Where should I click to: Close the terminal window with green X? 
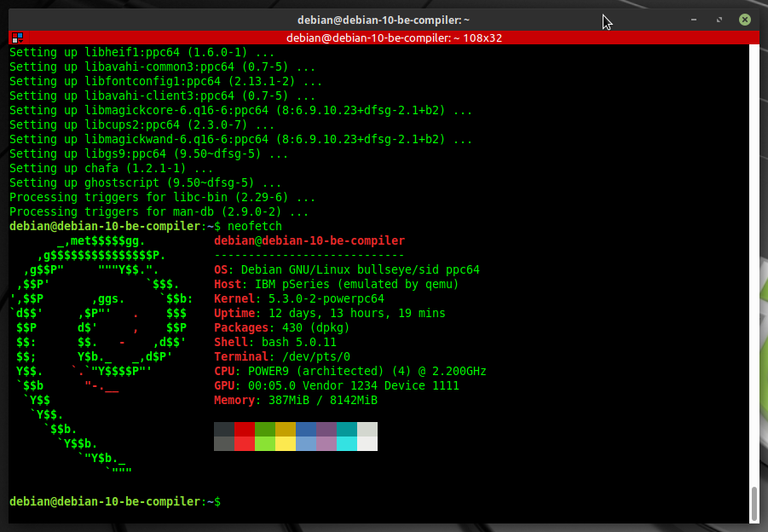[x=744, y=20]
